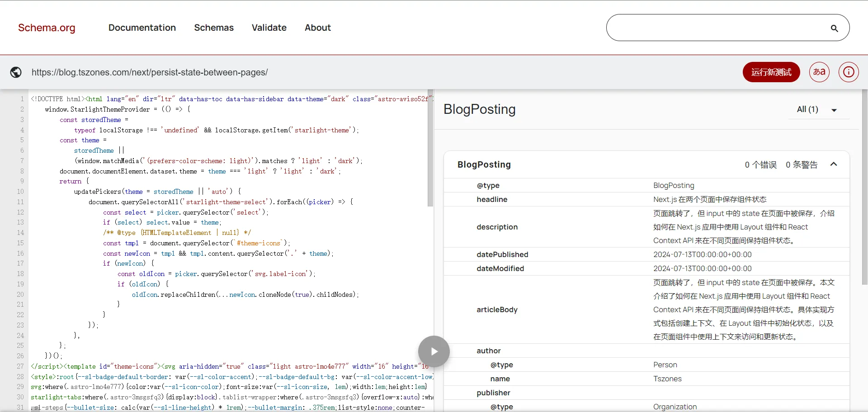This screenshot has height=412, width=868.
Task: Click the '0 个错误' error count
Action: click(x=761, y=165)
